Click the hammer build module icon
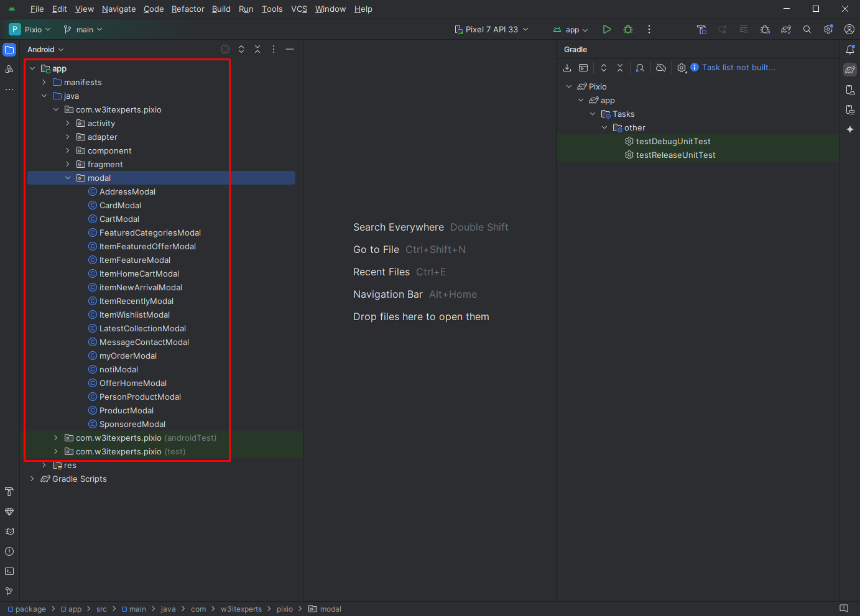The width and height of the screenshot is (860, 616). [701, 29]
